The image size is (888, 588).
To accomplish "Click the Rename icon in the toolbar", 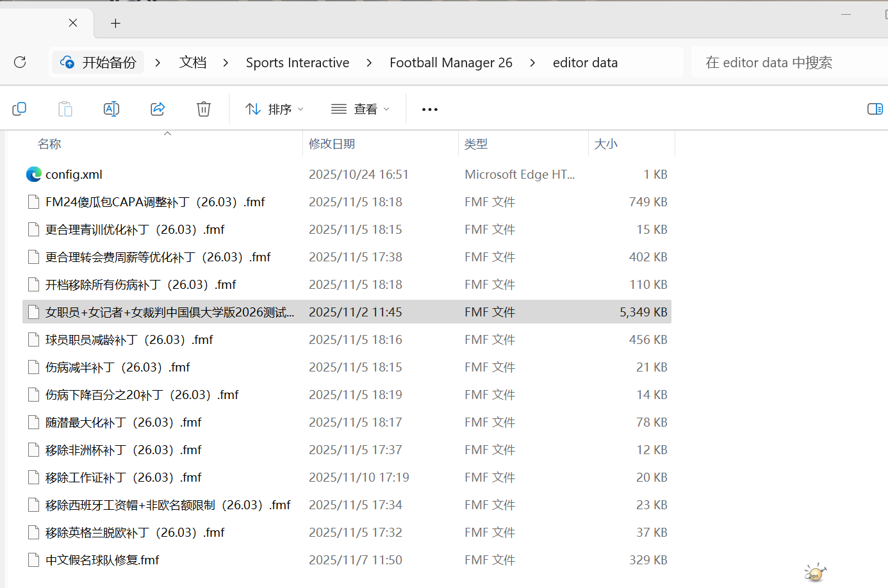I will [111, 109].
